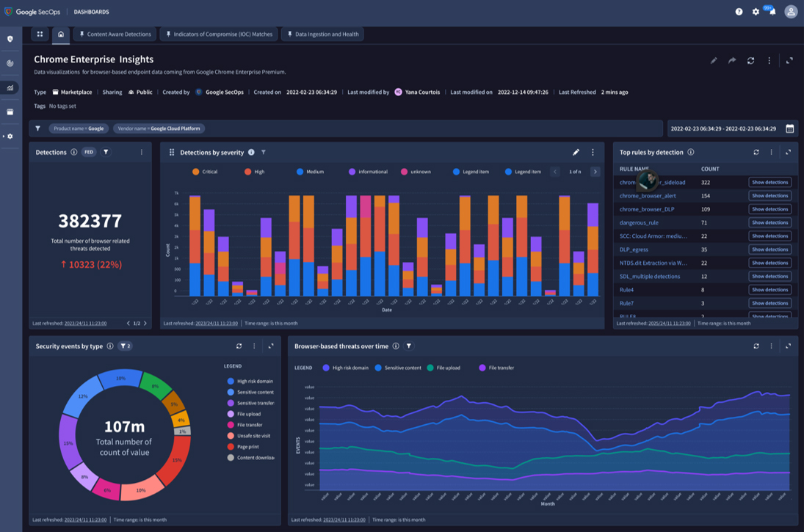804x532 pixels.
Task: Open the calendar icon beside the date range
Action: [x=789, y=128]
